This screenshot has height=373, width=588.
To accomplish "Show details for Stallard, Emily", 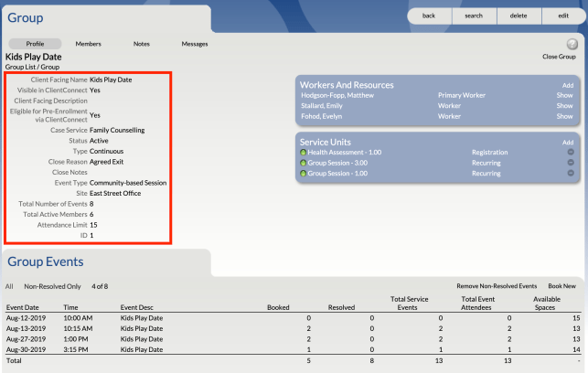I will pyautogui.click(x=564, y=106).
